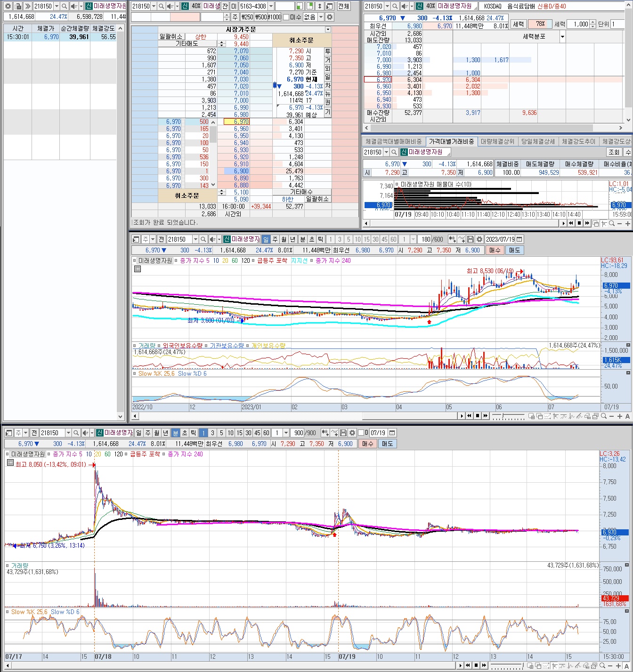Viewport: 633px width, 672px height.
Task: Switch to 체결강도추이 tab
Action: pos(579,141)
